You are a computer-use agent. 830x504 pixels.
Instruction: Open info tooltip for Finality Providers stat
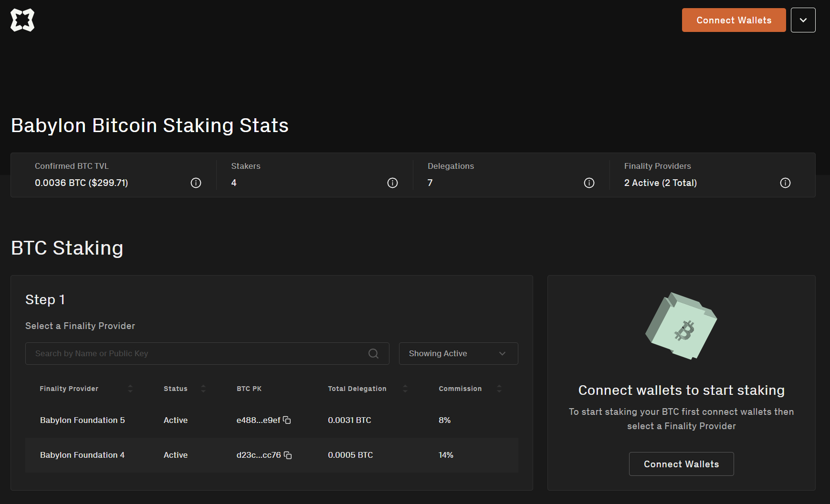coord(785,183)
